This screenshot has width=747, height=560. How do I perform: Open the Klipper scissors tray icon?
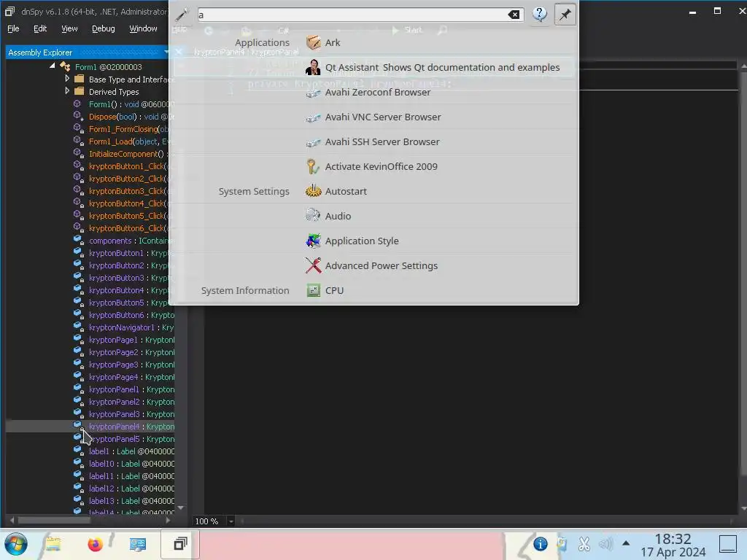(x=584, y=544)
